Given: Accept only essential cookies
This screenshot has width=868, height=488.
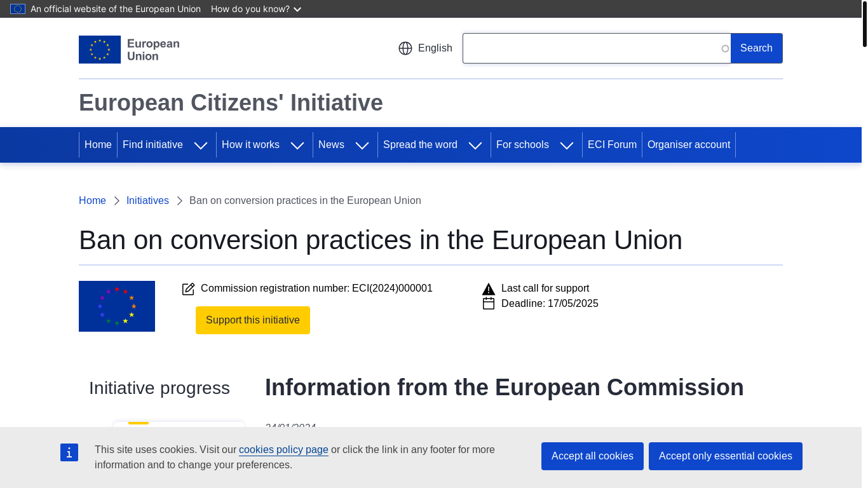Looking at the screenshot, I should tap(726, 456).
